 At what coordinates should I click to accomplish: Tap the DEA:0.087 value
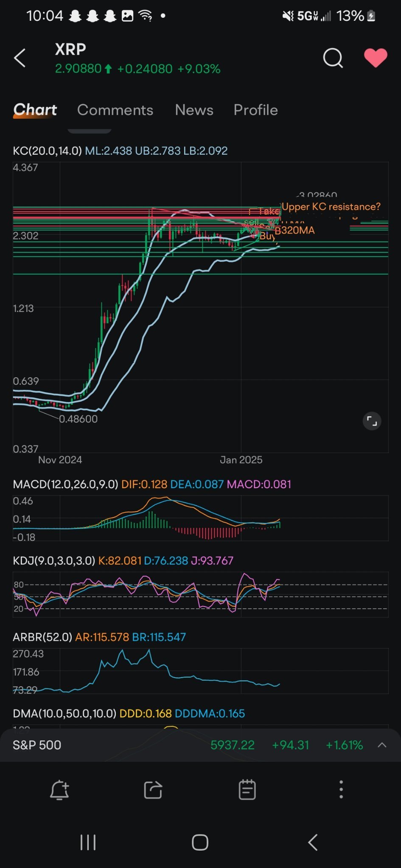pos(197,484)
